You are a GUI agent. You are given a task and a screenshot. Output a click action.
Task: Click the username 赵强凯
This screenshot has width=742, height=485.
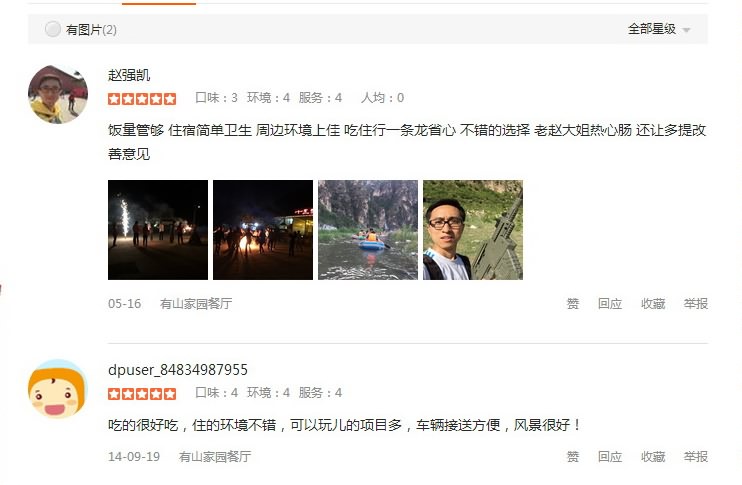point(129,75)
